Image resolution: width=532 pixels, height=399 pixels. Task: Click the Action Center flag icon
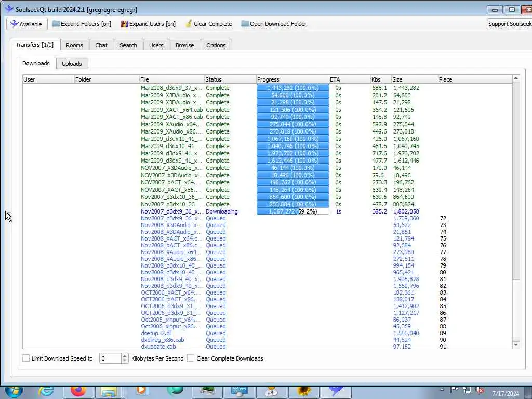point(455,390)
